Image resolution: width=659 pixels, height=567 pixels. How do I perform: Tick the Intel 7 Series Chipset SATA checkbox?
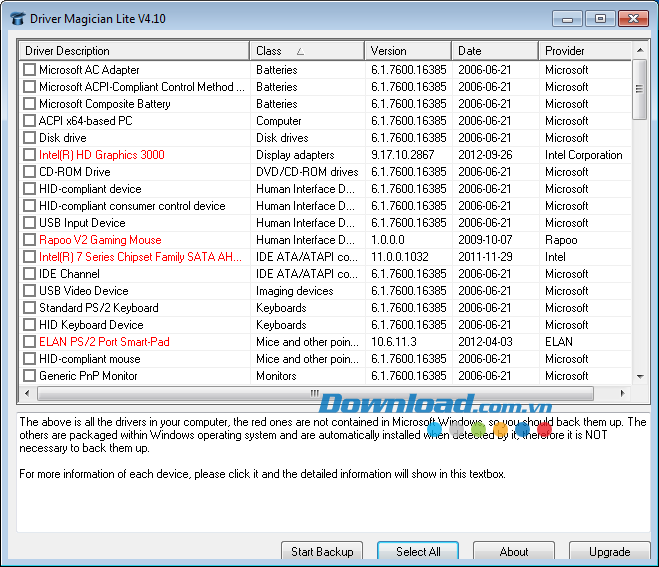29,256
